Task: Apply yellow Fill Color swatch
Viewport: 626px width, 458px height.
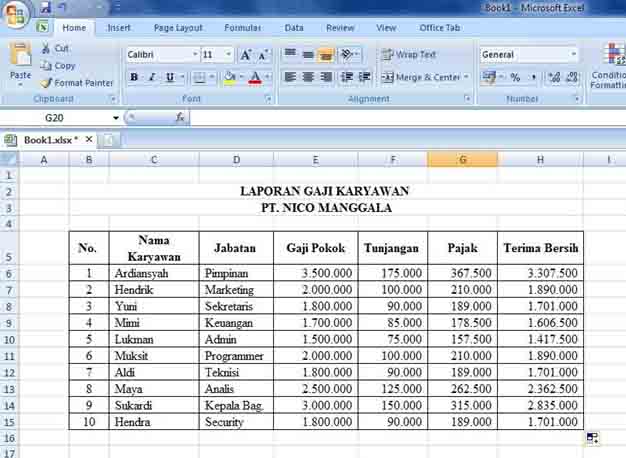Action: click(230, 77)
